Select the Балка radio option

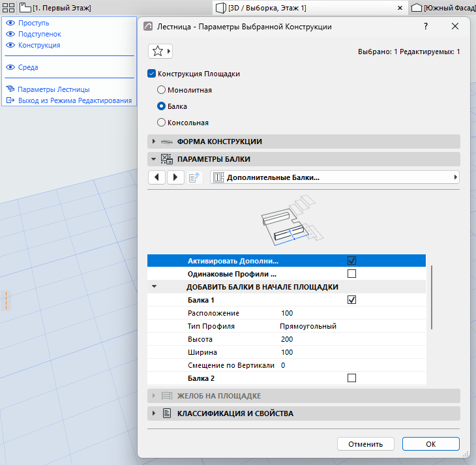click(x=161, y=106)
